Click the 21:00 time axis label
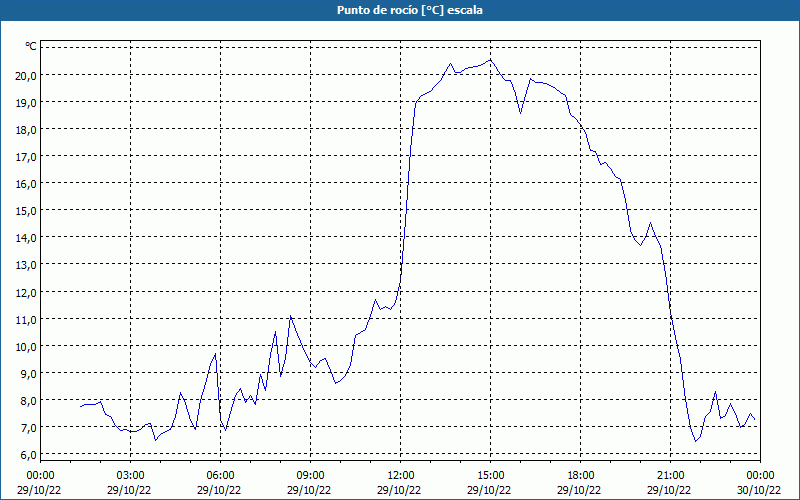Screen dimensions: 800x500 [x=670, y=476]
